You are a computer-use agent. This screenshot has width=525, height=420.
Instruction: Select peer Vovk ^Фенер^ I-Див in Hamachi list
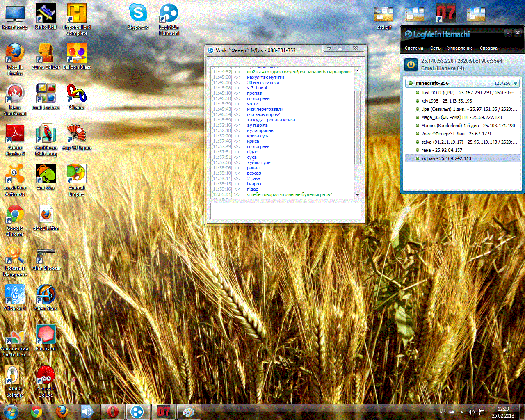(462, 134)
